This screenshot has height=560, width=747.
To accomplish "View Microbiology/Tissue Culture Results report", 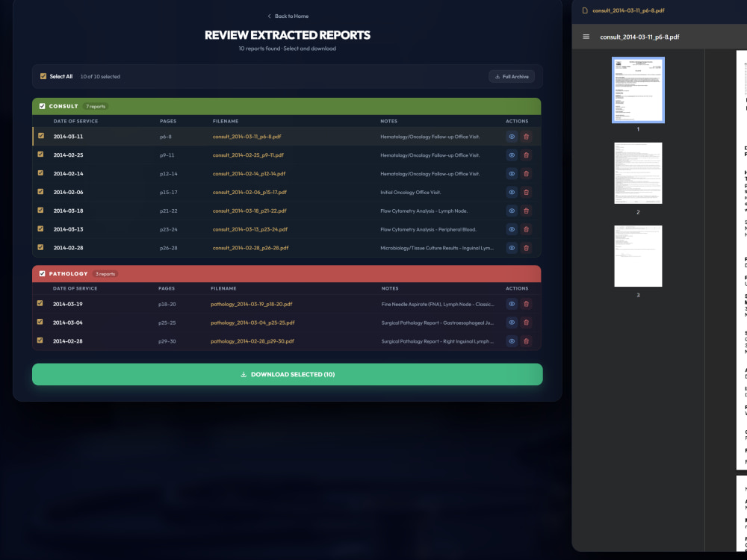I will pyautogui.click(x=512, y=248).
